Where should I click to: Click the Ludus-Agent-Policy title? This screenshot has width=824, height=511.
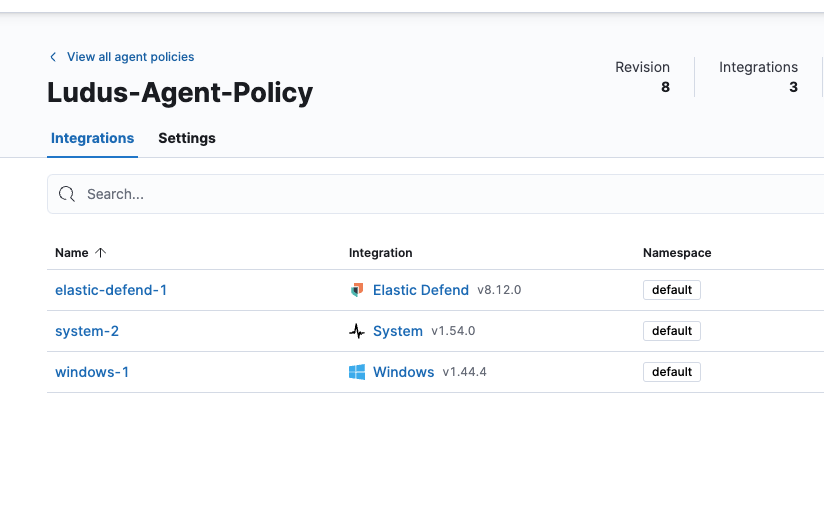(180, 93)
